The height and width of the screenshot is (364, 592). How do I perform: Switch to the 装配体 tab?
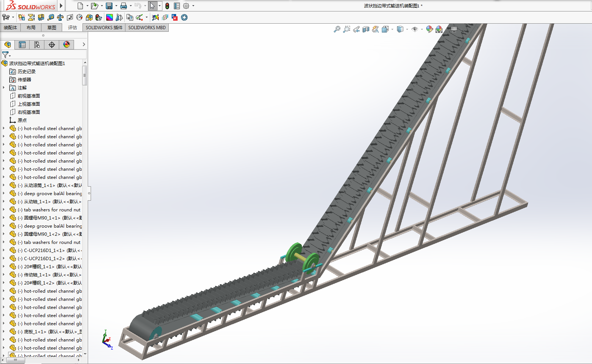pyautogui.click(x=10, y=28)
